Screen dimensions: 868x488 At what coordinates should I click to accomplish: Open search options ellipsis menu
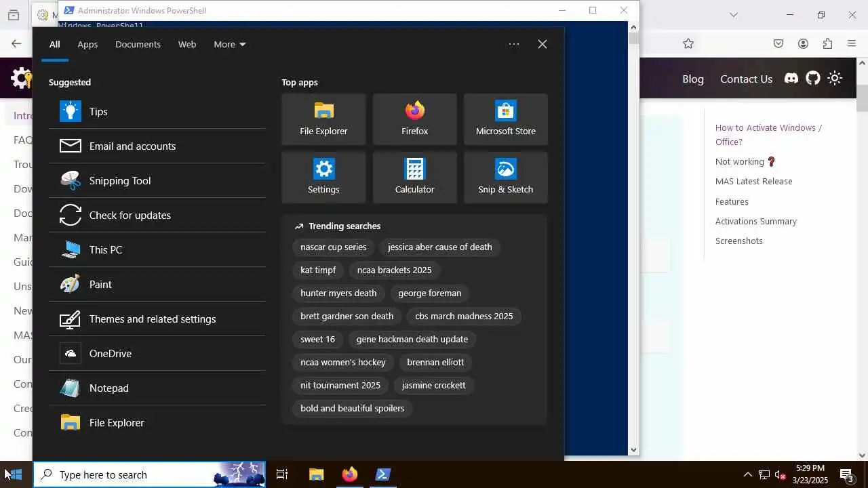click(514, 44)
